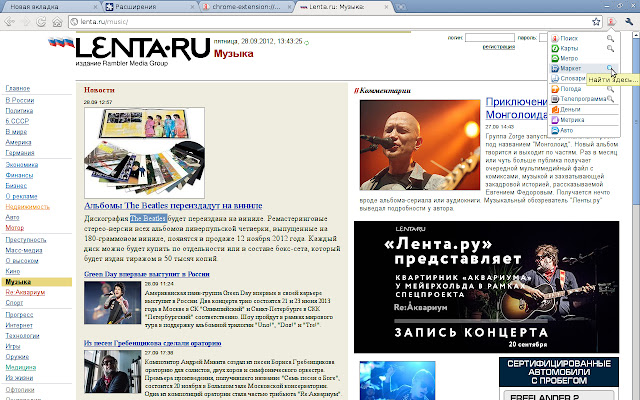This screenshot has width=640, height=400.
Task: Open the Медицина section
Action: 21,367
